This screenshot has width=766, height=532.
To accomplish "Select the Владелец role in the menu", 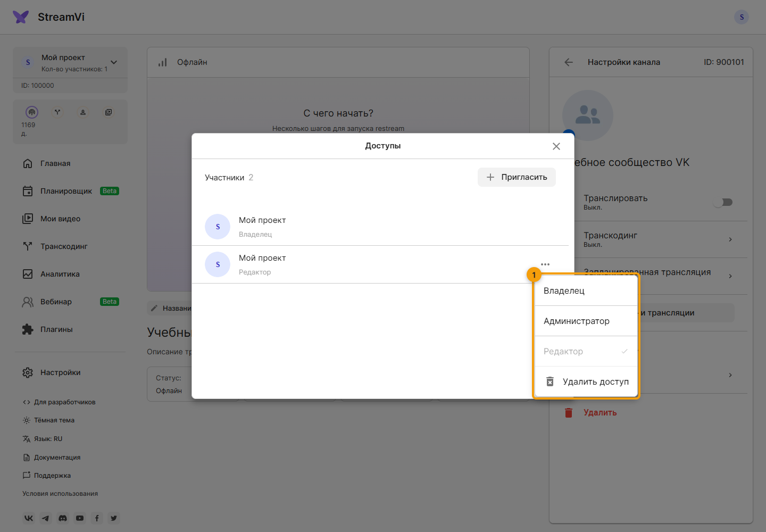I will 586,291.
